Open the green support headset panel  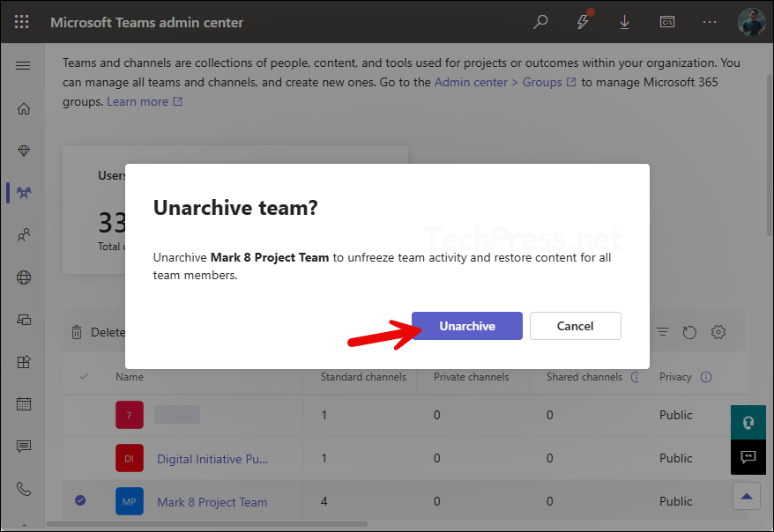coord(748,422)
